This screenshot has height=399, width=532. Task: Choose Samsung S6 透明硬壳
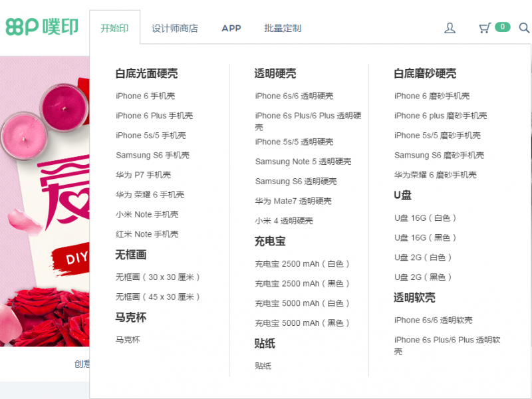pyautogui.click(x=296, y=181)
